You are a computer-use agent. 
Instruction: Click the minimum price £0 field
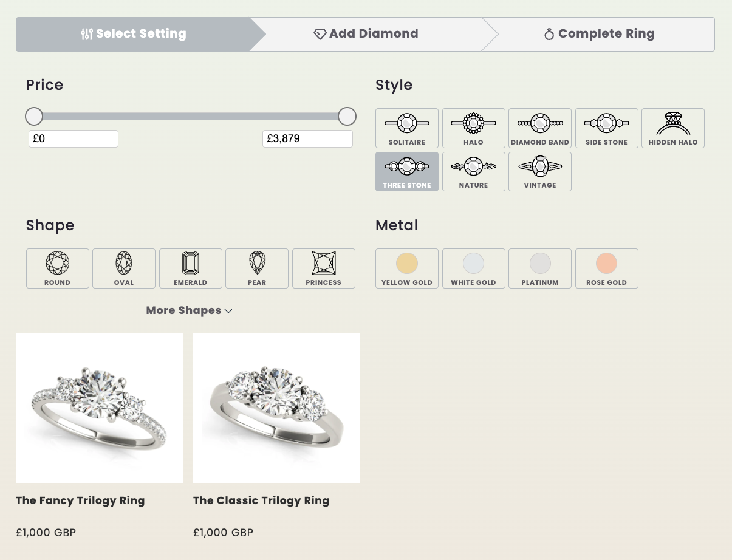[x=73, y=138]
